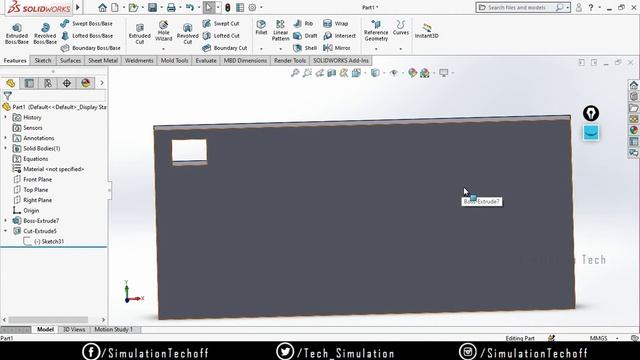Open the Reference Geometry tool

(376, 31)
